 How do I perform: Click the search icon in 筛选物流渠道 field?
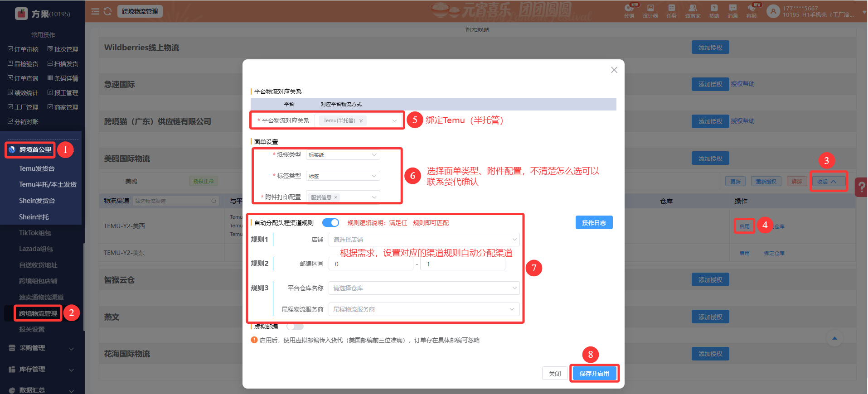coord(213,201)
